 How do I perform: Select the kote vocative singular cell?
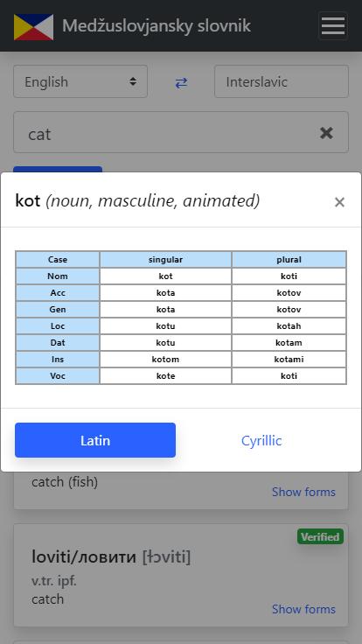tap(165, 375)
